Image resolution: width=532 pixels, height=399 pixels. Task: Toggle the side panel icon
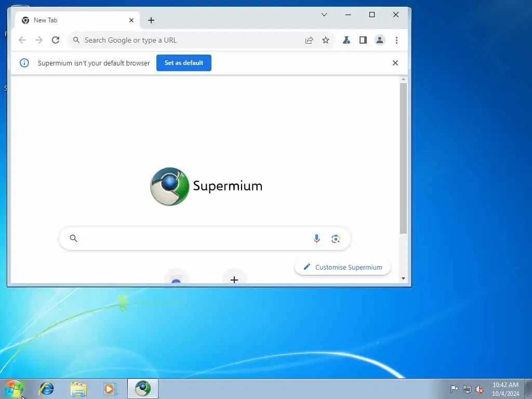click(363, 41)
